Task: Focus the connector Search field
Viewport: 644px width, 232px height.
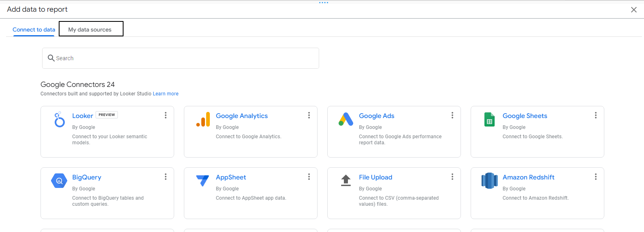Action: 181,58
